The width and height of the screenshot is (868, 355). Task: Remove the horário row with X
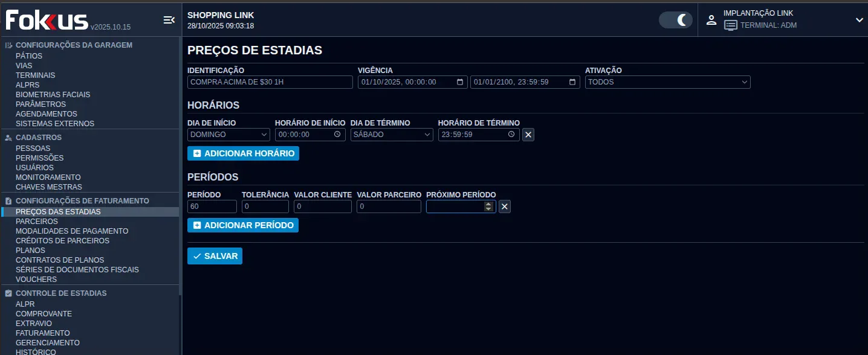528,135
